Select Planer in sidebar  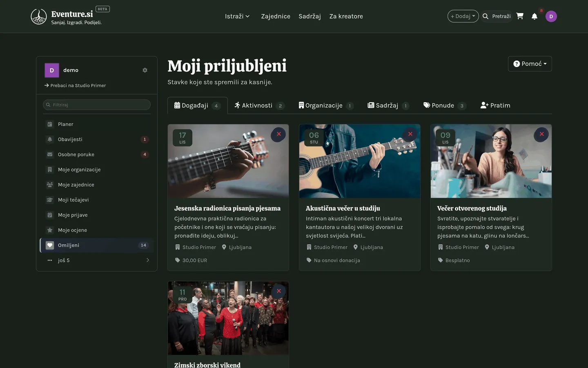[x=97, y=124]
